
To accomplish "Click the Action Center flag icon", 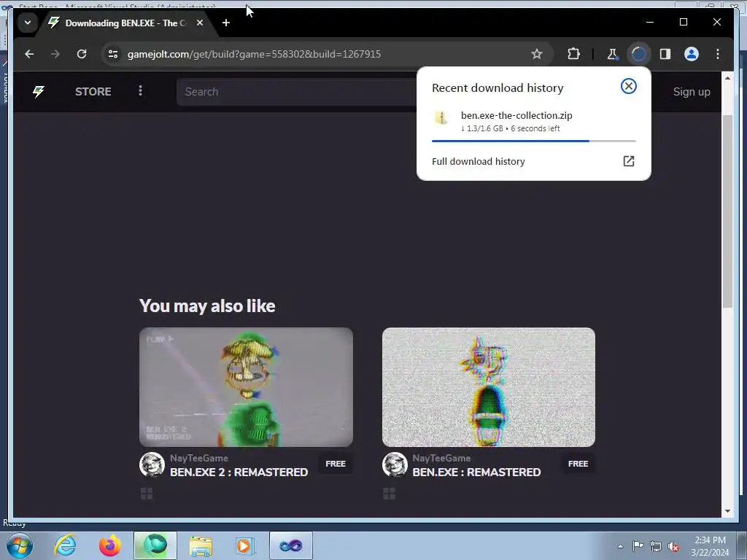I will click(638, 546).
